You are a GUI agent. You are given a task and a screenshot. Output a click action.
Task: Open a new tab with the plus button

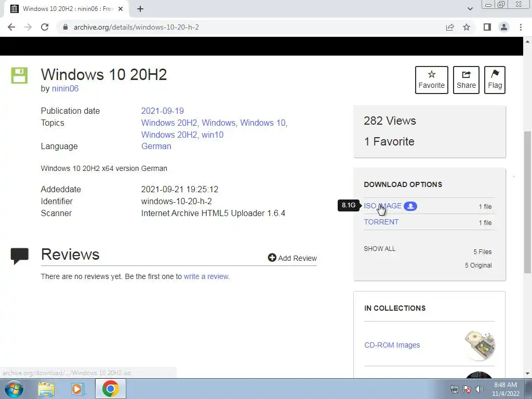tap(140, 9)
